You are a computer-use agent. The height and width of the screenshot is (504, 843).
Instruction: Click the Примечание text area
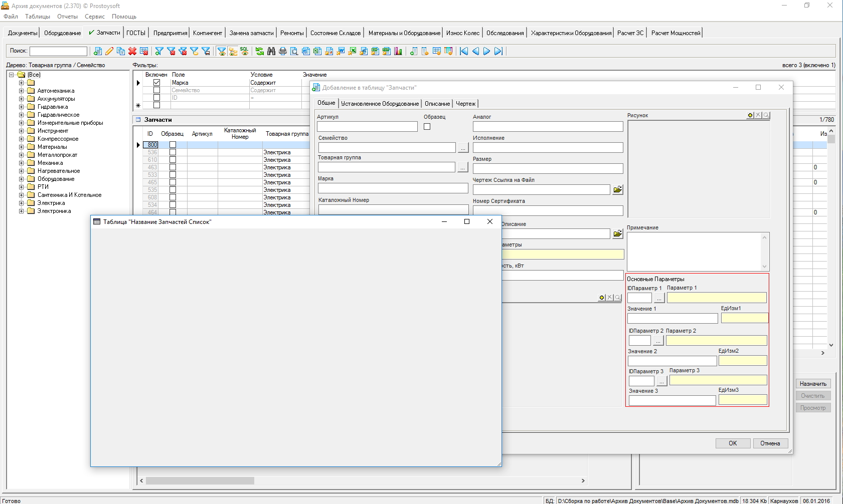click(x=694, y=251)
